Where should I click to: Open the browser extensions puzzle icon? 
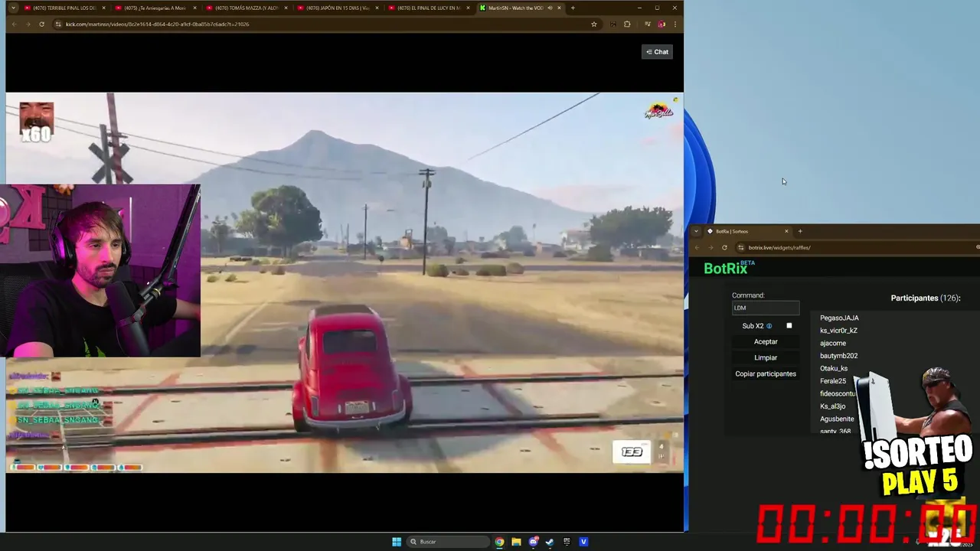click(x=627, y=24)
